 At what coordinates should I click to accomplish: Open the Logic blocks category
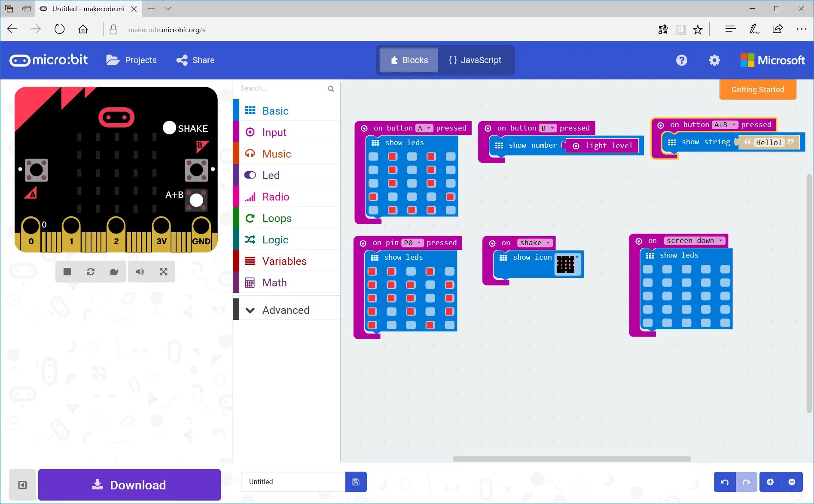coord(275,239)
